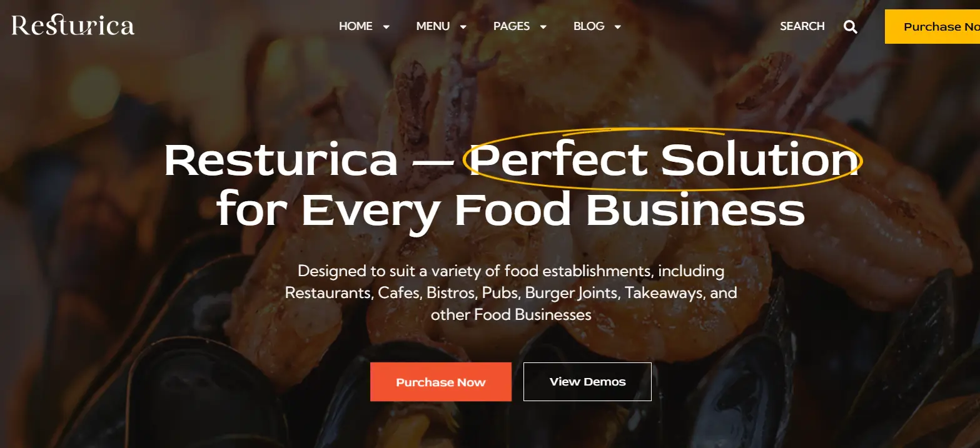Open the BLOG dropdown arrow
The width and height of the screenshot is (980, 448).
coord(618,27)
